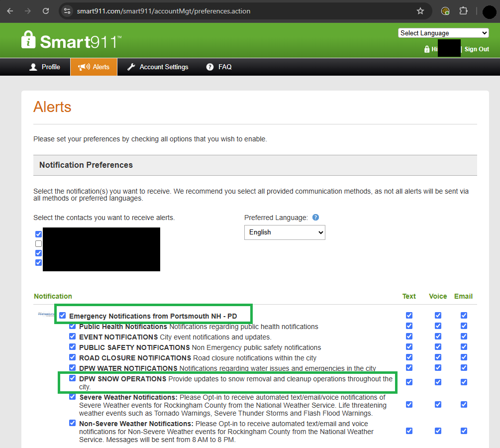Viewport: 500px width, 448px height.
Task: Reload the page with refresh icon
Action: 46,11
